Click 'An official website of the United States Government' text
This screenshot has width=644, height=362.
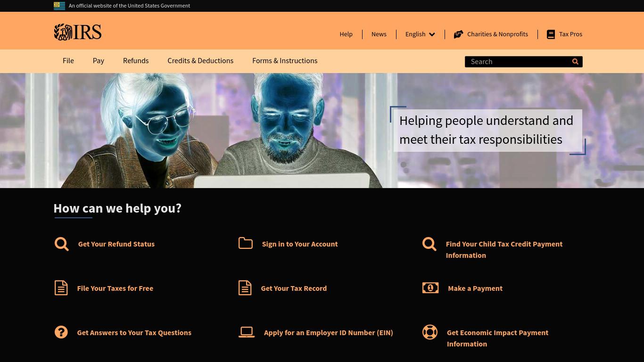pyautogui.click(x=129, y=6)
